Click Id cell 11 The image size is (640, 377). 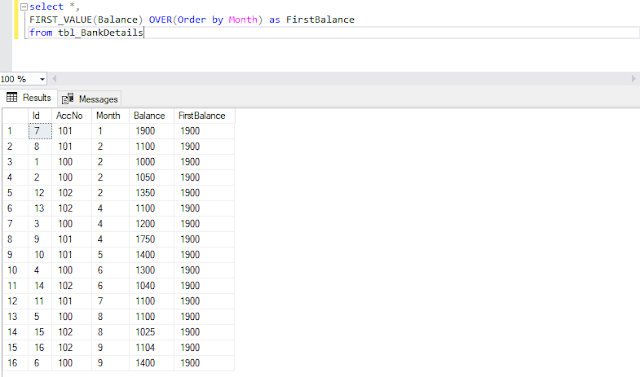pyautogui.click(x=40, y=301)
